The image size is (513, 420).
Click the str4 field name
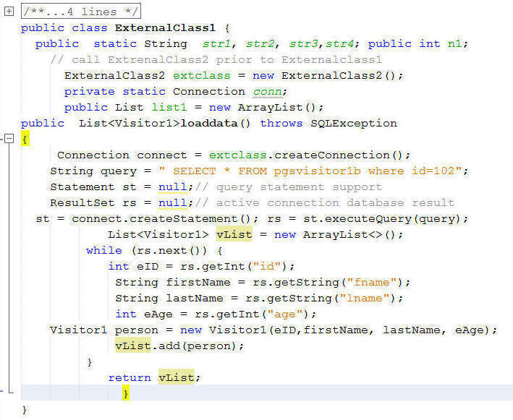340,43
